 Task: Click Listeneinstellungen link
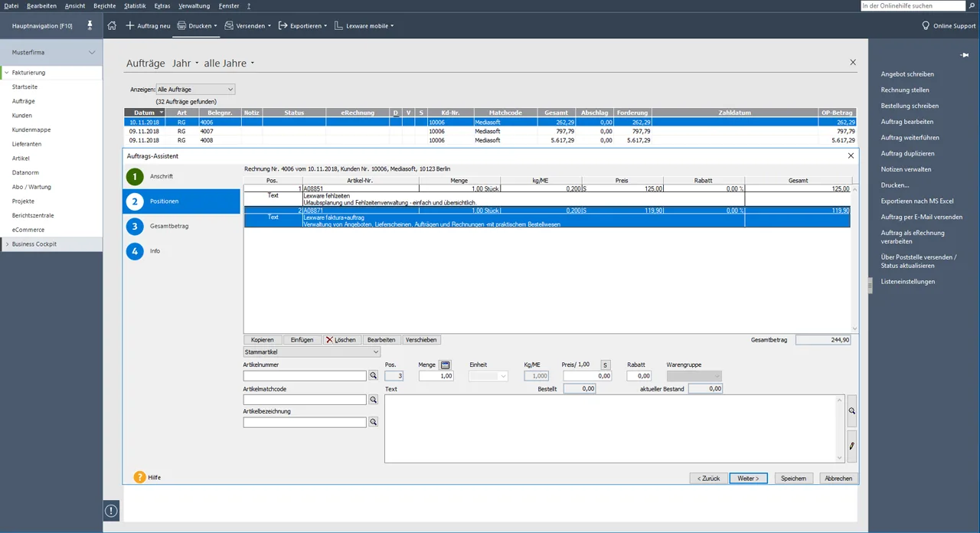(908, 282)
